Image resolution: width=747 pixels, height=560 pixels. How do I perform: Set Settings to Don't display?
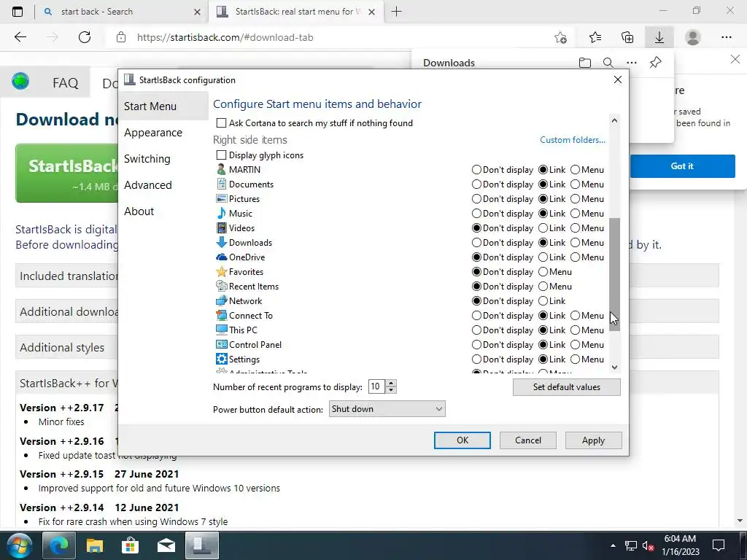(x=476, y=359)
